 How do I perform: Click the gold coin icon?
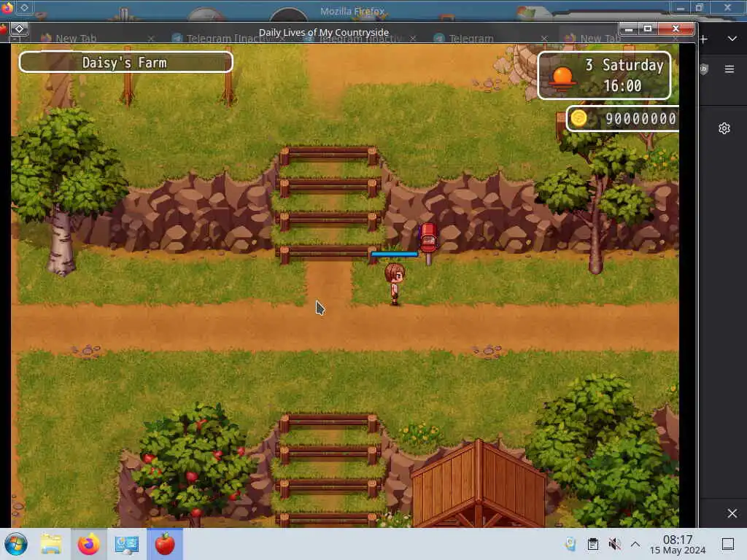click(578, 118)
